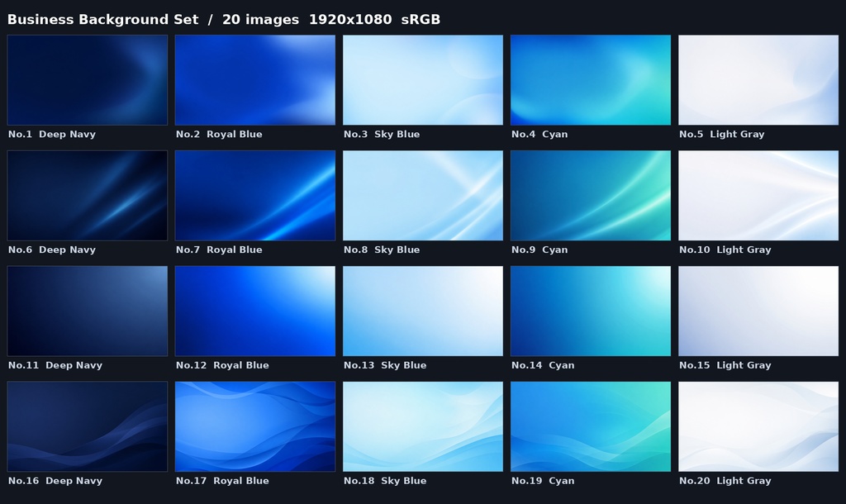Select the No.12 Royal Blue gradient
846x504 pixels.
[x=255, y=311]
